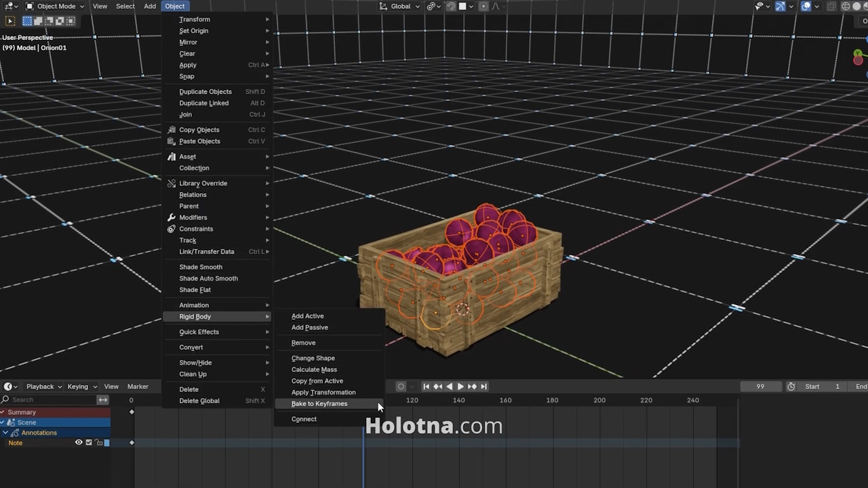Click the Duplicate Objects entry
868x488 pixels.
(x=218, y=91)
